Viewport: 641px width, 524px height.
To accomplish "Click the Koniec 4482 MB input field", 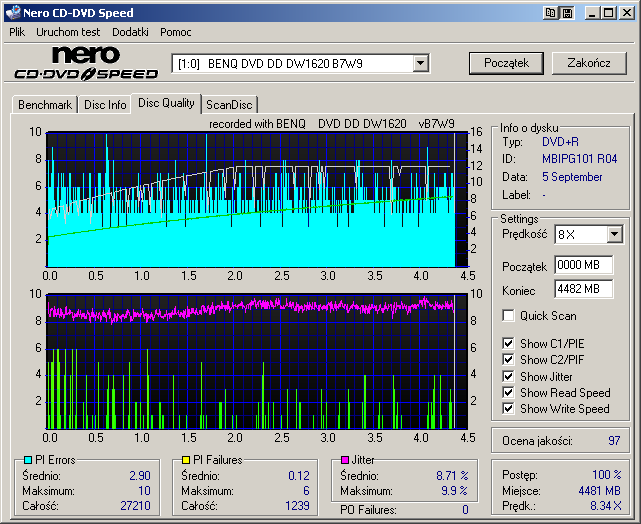I will coord(584,289).
